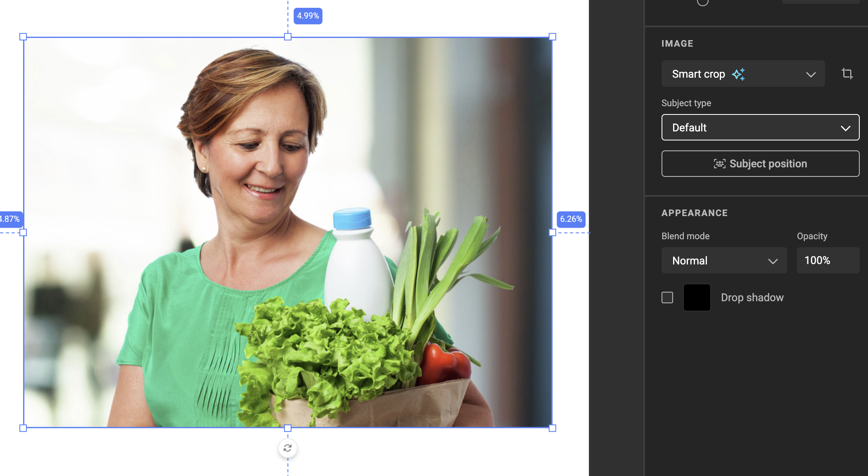
Task: Select the woman with groceries image
Action: click(288, 232)
